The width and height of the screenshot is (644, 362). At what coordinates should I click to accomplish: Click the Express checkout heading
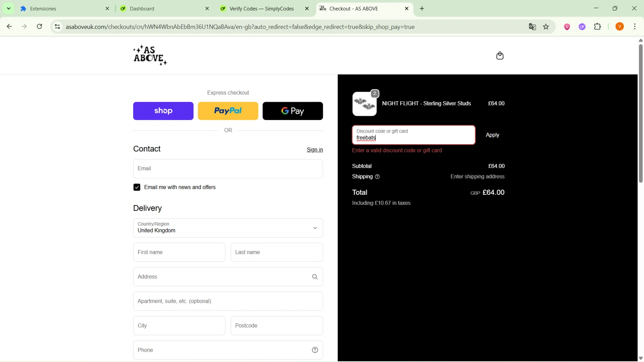[228, 93]
